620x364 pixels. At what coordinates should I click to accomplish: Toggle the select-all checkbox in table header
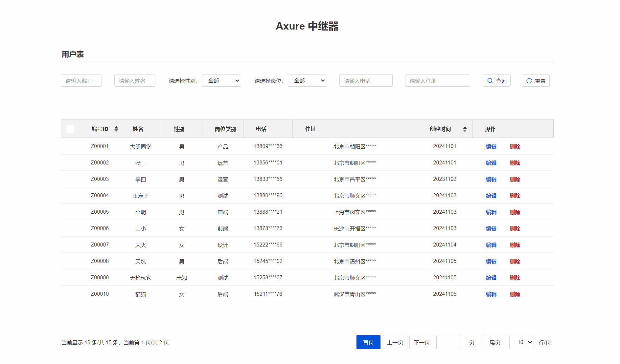pyautogui.click(x=70, y=129)
